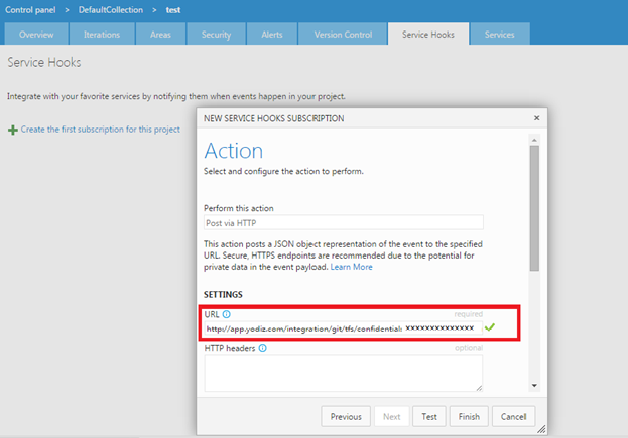Click the URL info icon
The height and width of the screenshot is (438, 628).
pos(227,313)
